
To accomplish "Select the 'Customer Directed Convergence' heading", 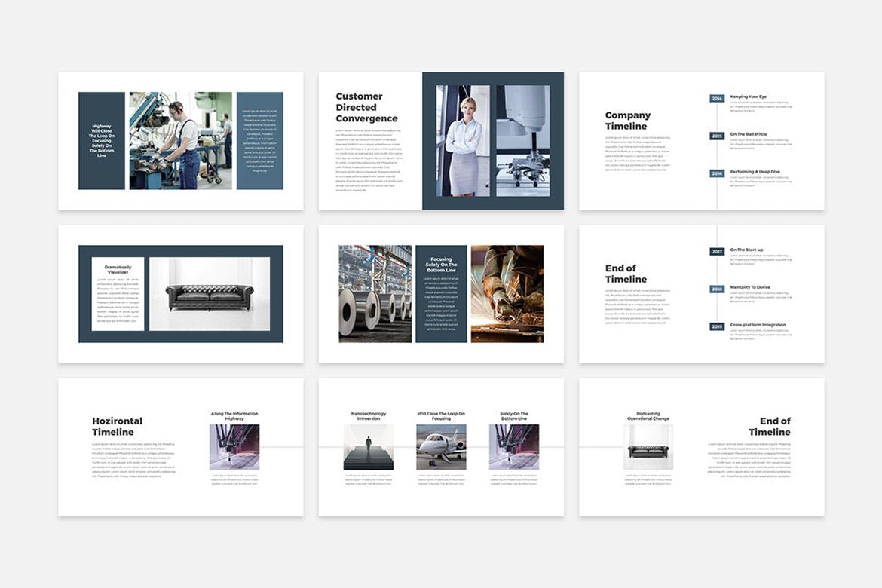I will click(366, 108).
